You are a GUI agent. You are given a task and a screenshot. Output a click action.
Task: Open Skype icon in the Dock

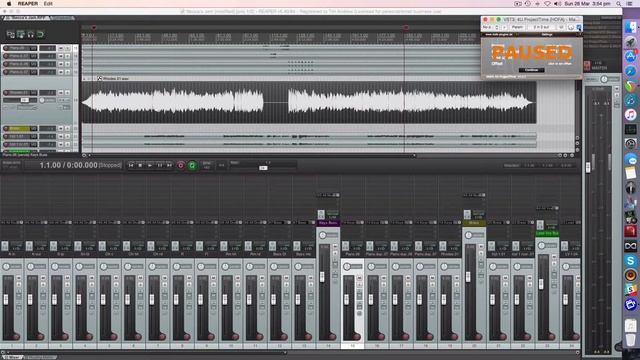click(631, 260)
